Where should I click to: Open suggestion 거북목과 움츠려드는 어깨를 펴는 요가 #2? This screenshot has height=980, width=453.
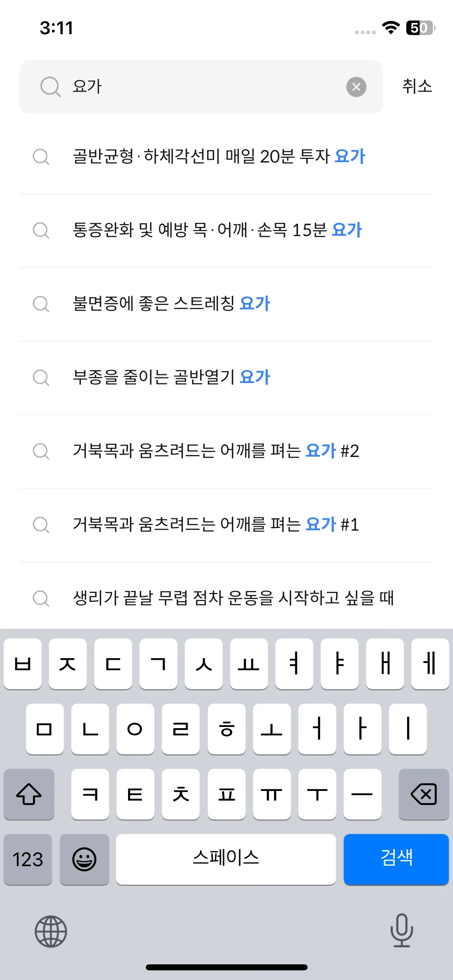[x=215, y=451]
